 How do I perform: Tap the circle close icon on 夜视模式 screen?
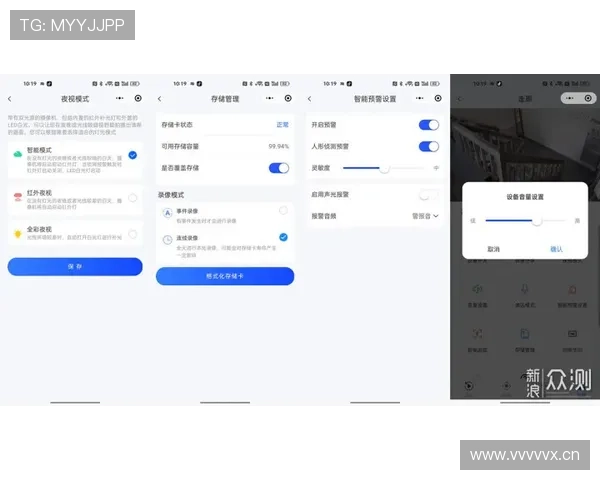click(x=138, y=98)
